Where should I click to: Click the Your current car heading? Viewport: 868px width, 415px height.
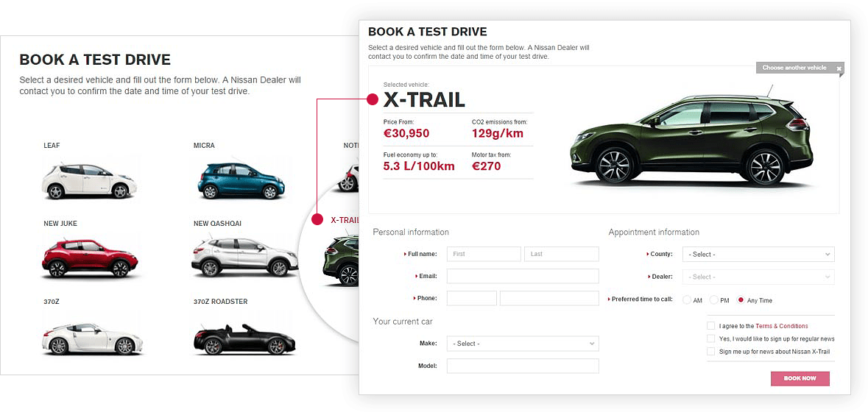pyautogui.click(x=403, y=322)
